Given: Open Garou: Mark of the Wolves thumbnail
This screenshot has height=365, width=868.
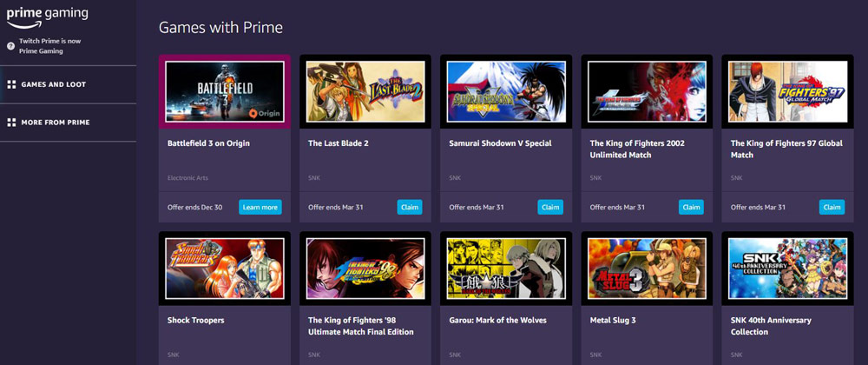Looking at the screenshot, I should click(x=506, y=269).
